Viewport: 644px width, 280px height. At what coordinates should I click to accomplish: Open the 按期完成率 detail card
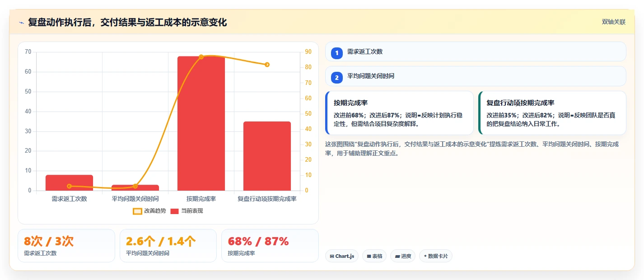point(399,113)
